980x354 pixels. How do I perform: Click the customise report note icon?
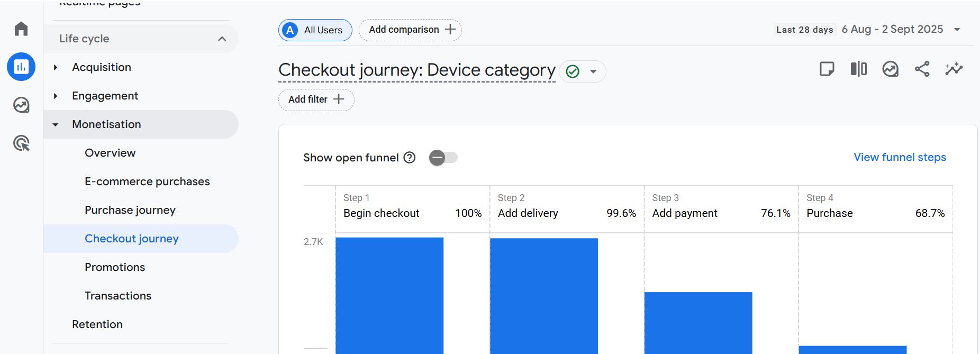827,69
